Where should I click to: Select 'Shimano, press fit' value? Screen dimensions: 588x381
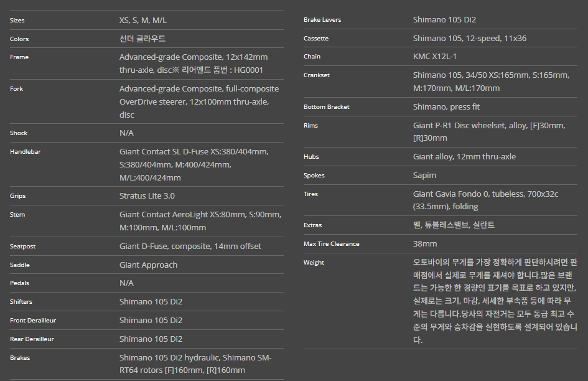pos(446,106)
